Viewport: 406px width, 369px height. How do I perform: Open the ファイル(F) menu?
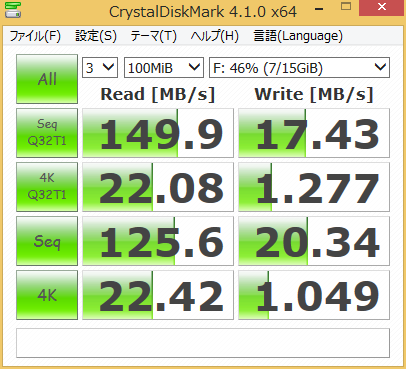point(35,36)
